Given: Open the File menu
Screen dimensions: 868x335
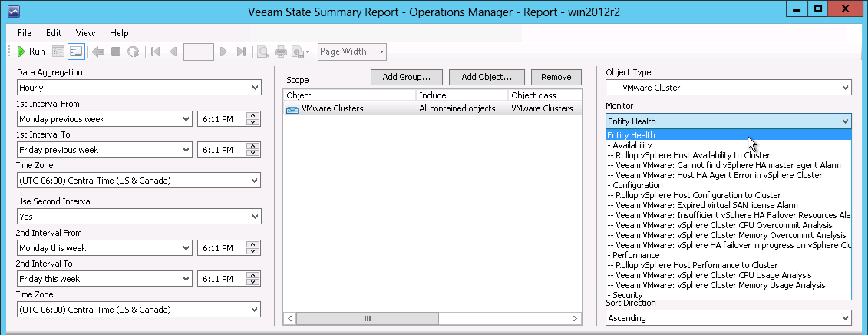Looking at the screenshot, I should (25, 33).
